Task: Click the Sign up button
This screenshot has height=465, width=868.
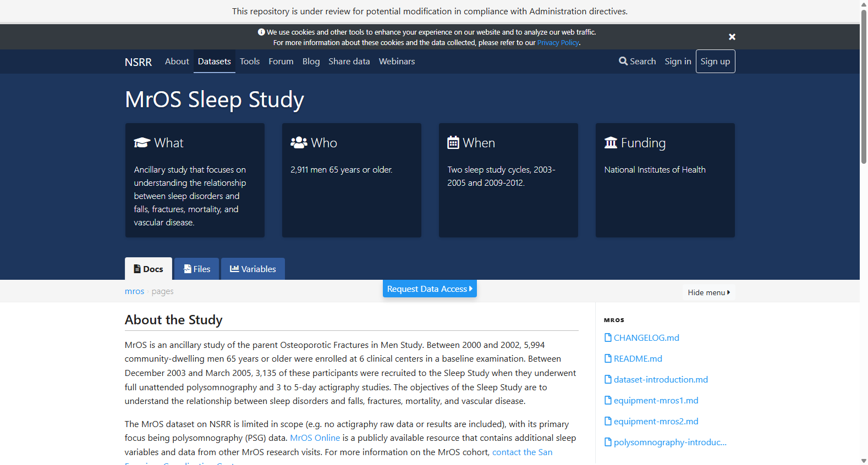Action: 715,62
